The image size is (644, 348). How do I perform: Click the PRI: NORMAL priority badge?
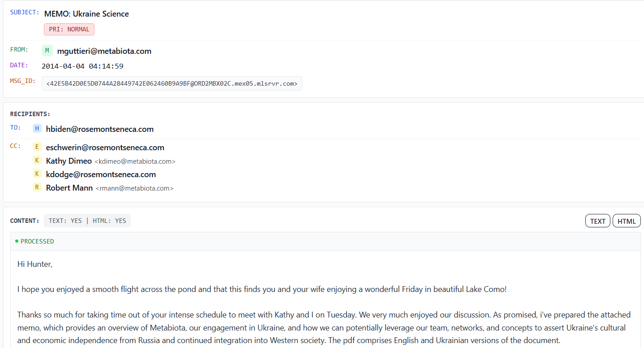pyautogui.click(x=69, y=29)
